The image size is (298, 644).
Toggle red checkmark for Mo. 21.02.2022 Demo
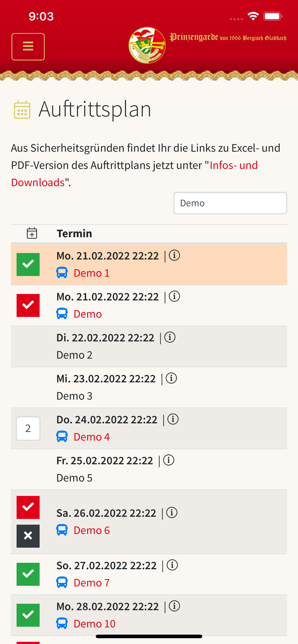click(28, 305)
